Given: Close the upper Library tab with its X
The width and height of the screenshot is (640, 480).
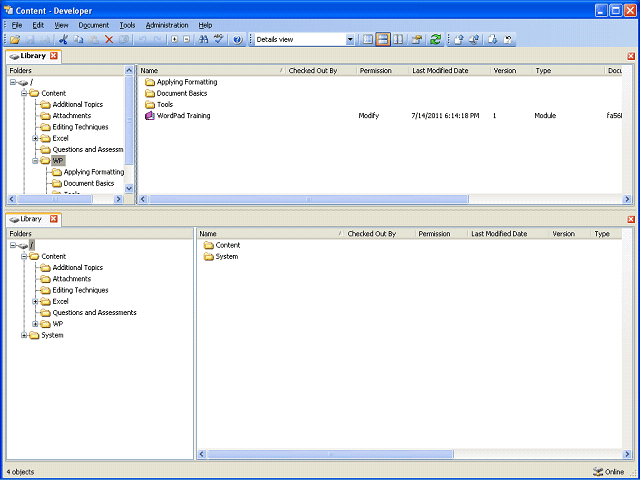Looking at the screenshot, I should click(54, 56).
